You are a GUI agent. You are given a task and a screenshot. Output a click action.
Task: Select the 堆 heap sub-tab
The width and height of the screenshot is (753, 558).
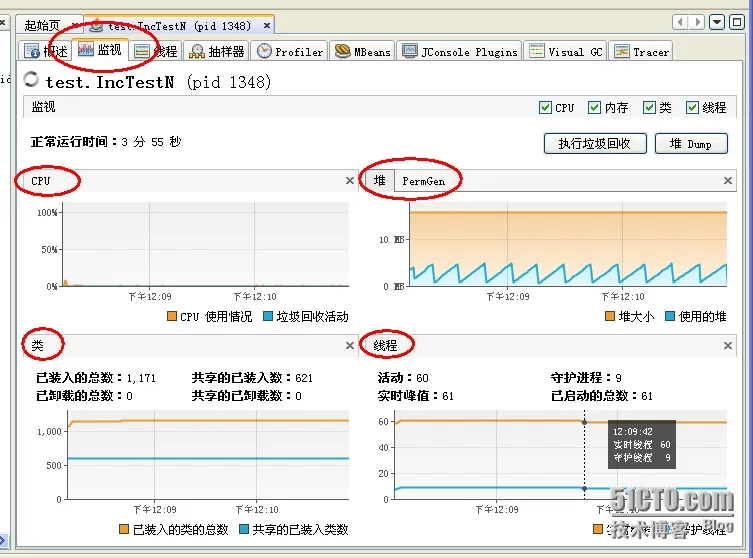click(x=379, y=181)
